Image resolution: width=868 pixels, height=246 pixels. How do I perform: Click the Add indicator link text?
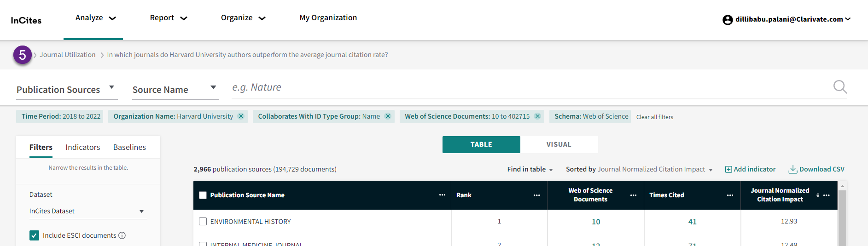(755, 169)
